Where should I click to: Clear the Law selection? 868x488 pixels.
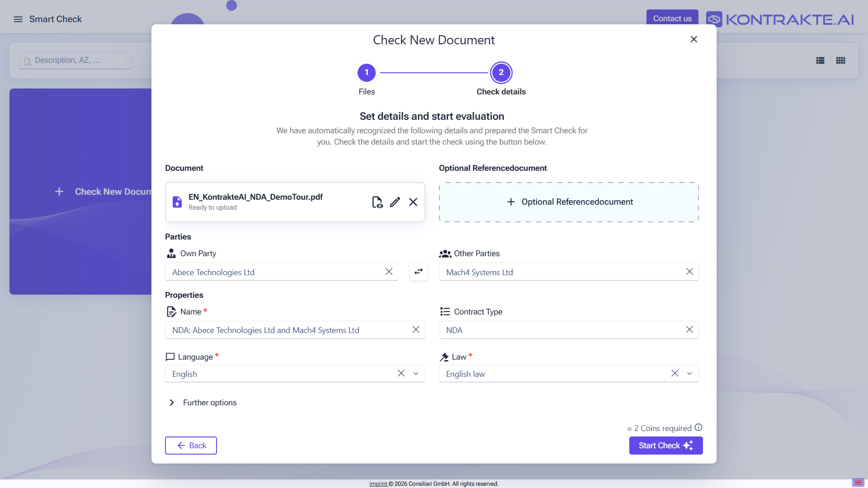pos(675,373)
